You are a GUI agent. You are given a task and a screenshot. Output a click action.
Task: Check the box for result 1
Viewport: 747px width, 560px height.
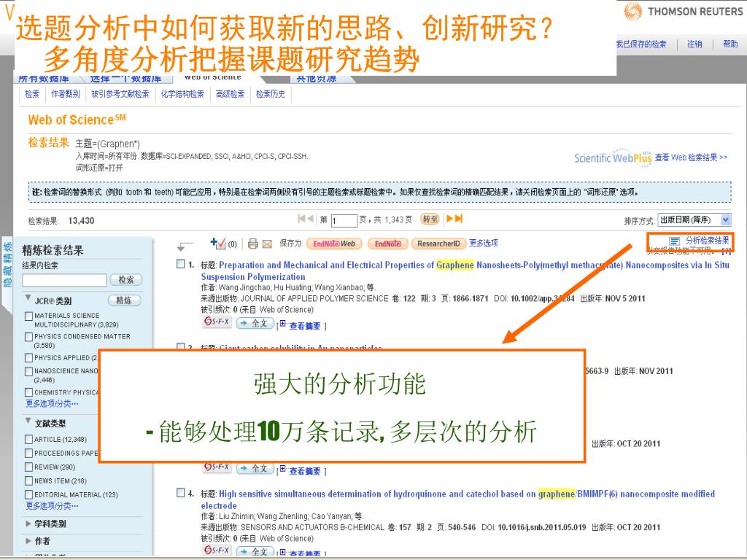coord(181,264)
